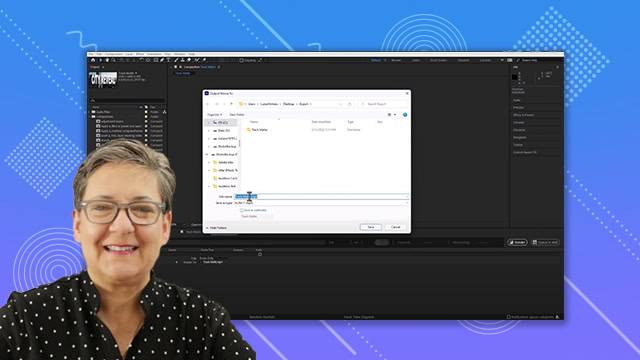Sort file list by Name column header

(x=254, y=122)
